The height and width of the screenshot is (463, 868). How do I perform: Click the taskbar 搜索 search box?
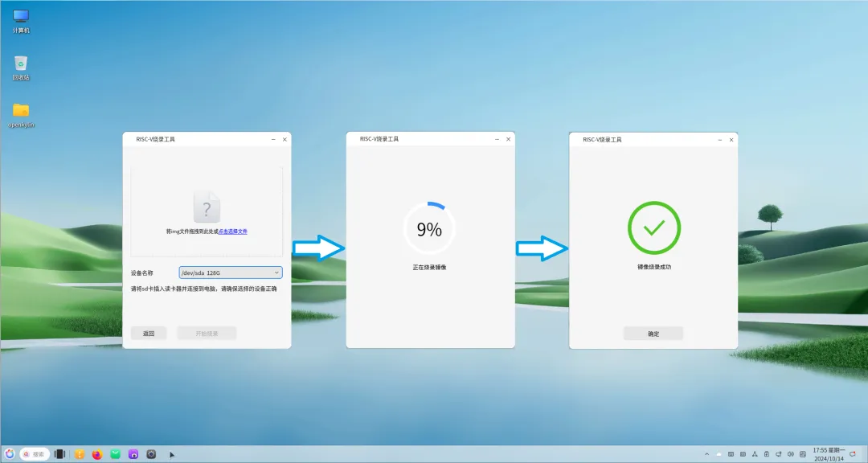[x=35, y=454]
